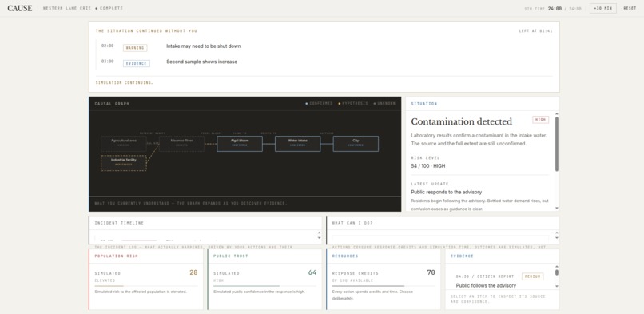The image size is (644, 314).
Task: Select the Agricultural area node
Action: click(x=124, y=144)
